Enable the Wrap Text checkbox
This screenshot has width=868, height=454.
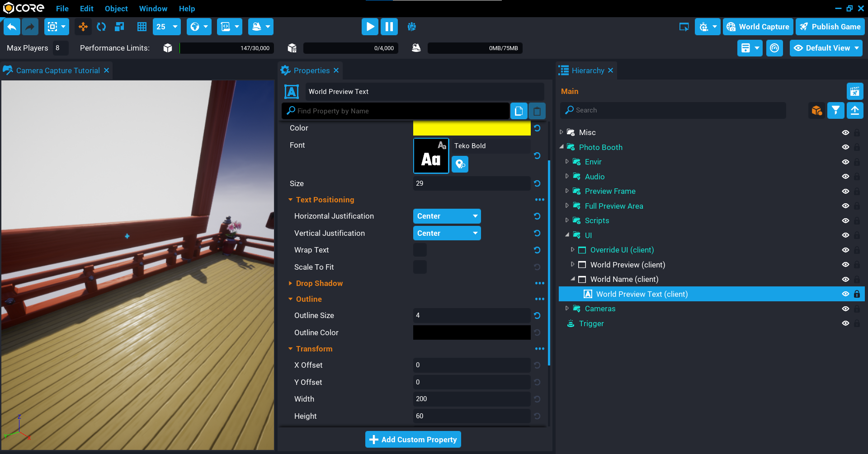[420, 250]
